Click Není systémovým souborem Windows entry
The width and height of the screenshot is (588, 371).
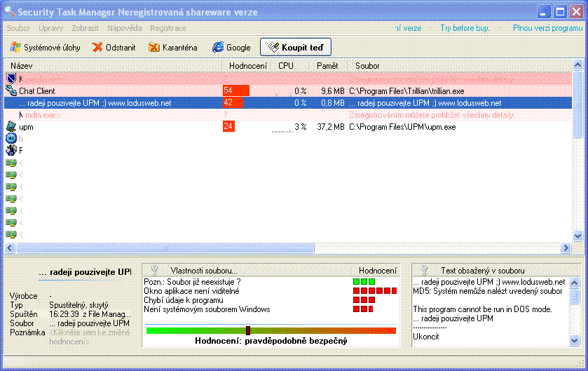pos(207,309)
